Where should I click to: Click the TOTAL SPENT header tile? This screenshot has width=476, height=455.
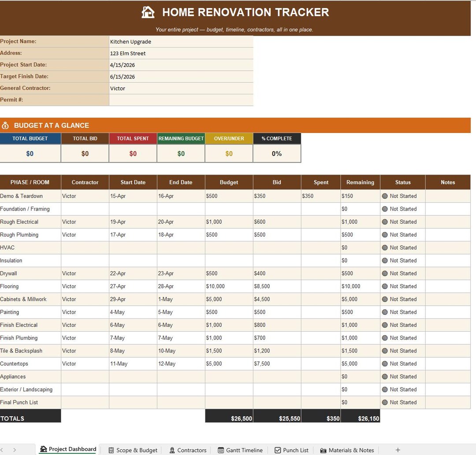coord(133,139)
